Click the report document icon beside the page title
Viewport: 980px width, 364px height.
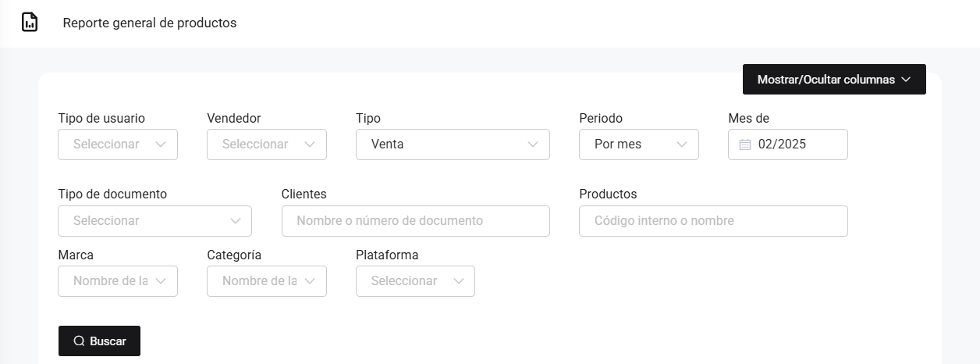pos(30,23)
